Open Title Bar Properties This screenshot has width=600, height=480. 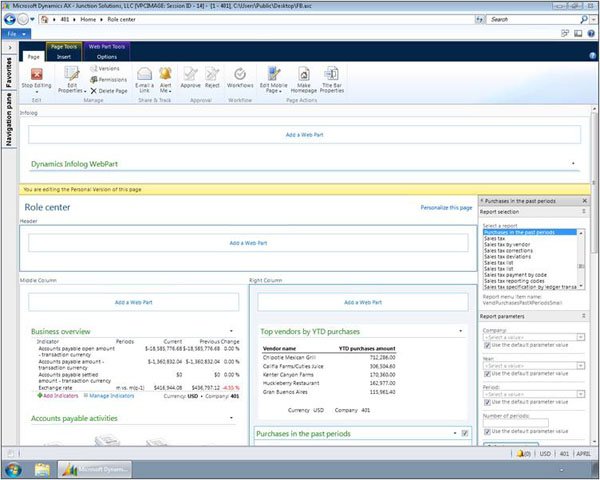(332, 80)
